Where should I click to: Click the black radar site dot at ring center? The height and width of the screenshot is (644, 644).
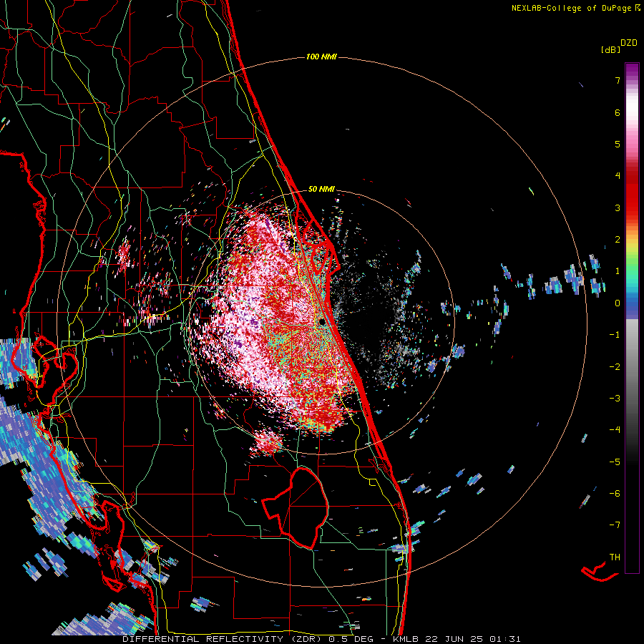pos(322,322)
